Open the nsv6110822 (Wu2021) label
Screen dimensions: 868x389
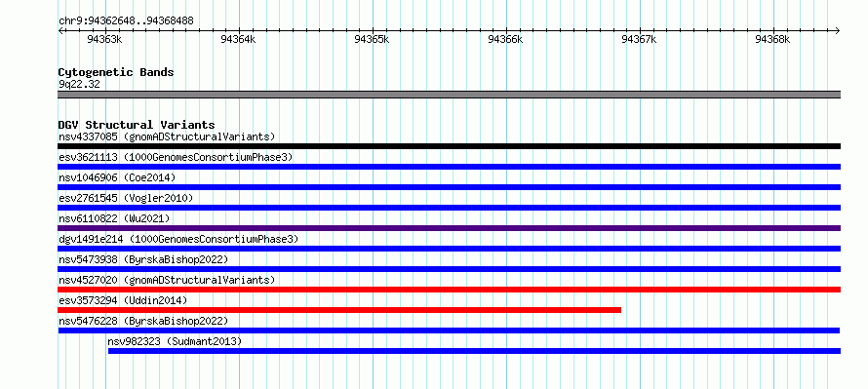pos(114,218)
